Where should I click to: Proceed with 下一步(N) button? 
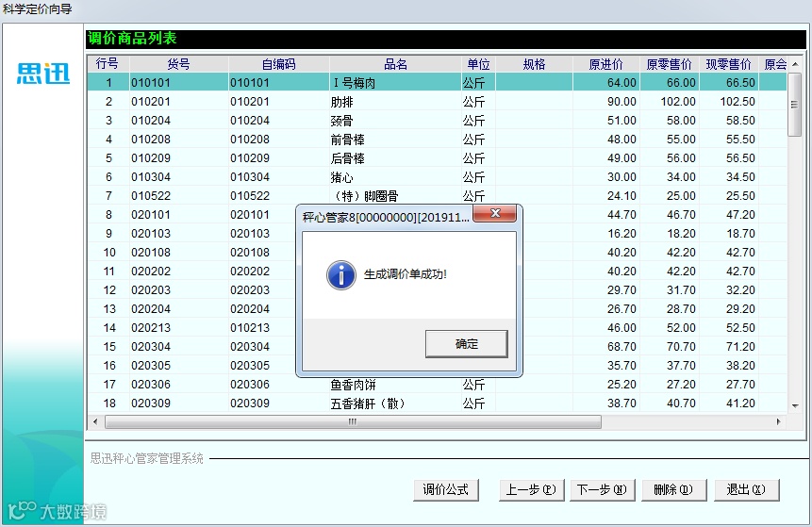coord(603,489)
